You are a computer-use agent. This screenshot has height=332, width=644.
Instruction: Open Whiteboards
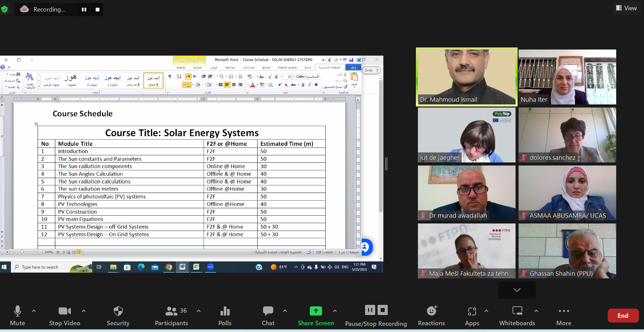click(517, 316)
